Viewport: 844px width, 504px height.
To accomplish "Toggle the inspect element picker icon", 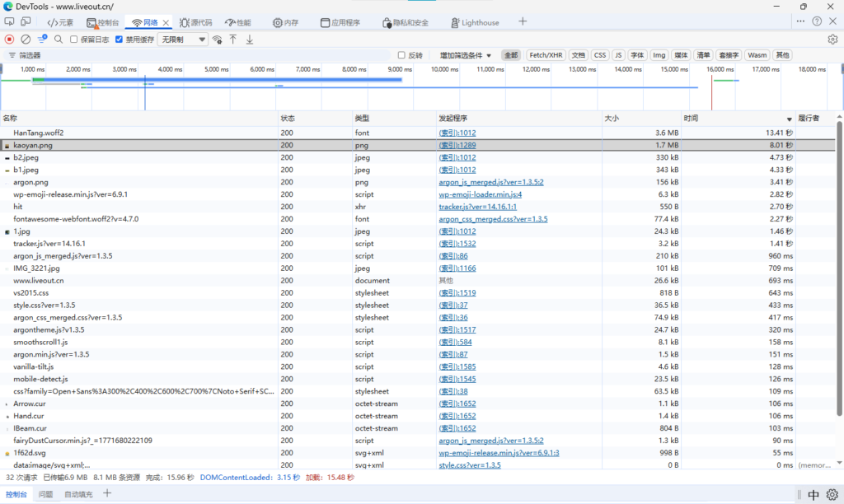I will pyautogui.click(x=10, y=22).
